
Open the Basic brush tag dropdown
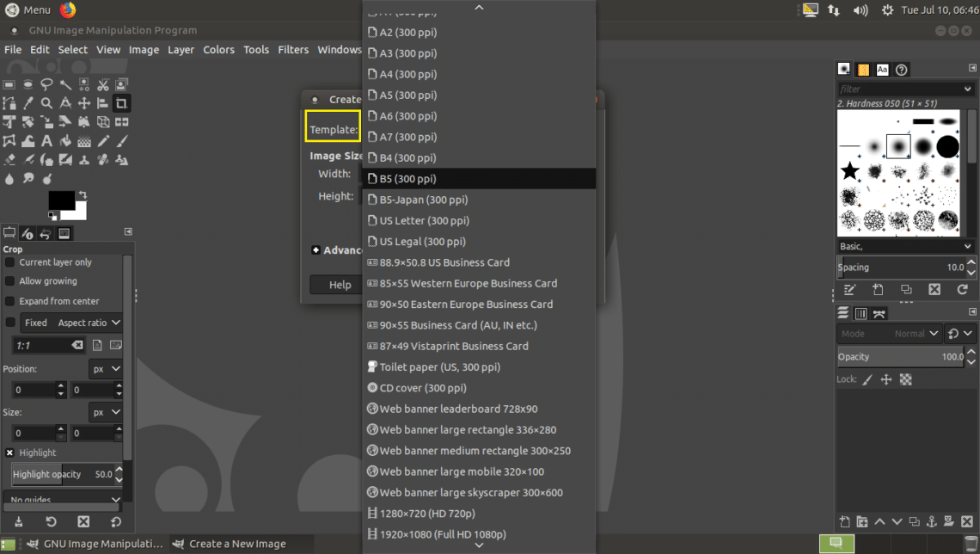coord(905,246)
